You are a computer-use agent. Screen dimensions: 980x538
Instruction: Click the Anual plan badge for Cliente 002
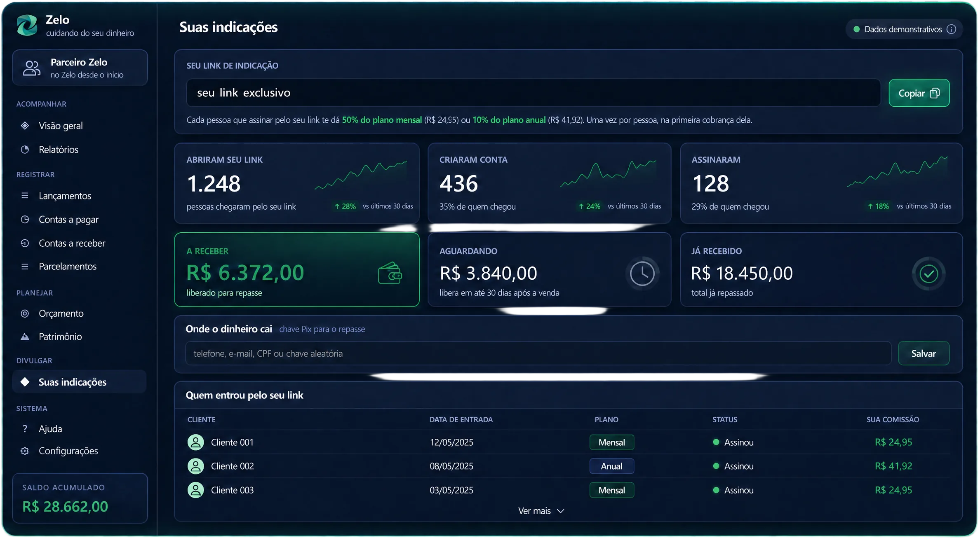pos(611,466)
